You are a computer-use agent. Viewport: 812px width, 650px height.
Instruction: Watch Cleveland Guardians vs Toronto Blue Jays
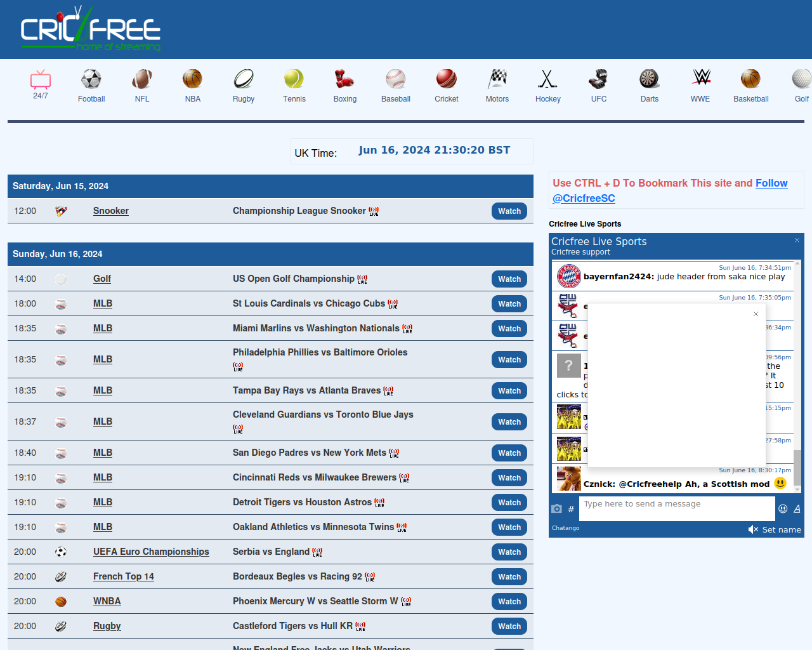coord(509,422)
